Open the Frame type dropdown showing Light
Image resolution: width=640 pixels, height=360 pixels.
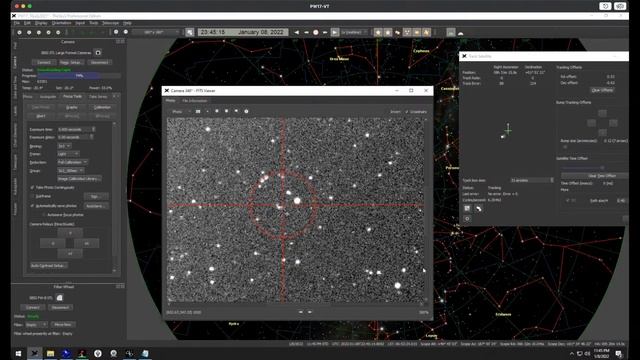pos(68,154)
